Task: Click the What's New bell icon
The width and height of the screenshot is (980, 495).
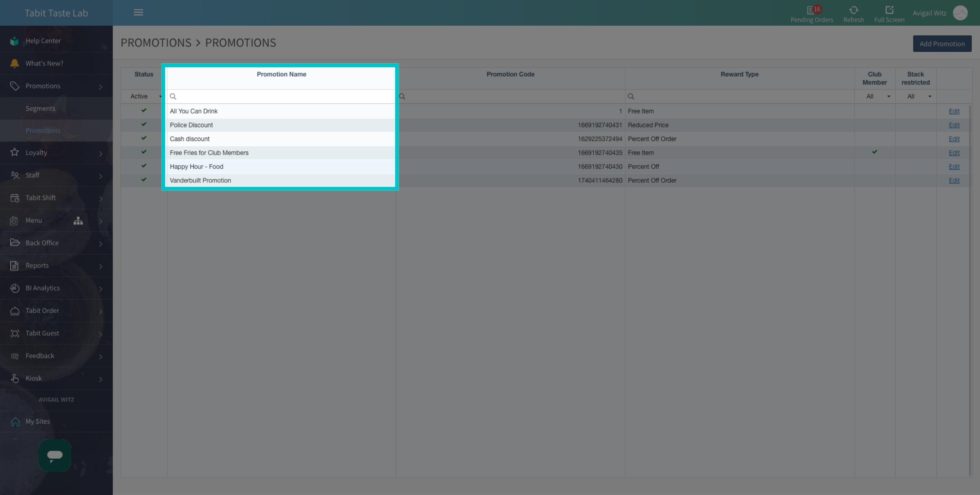Action: (x=15, y=63)
